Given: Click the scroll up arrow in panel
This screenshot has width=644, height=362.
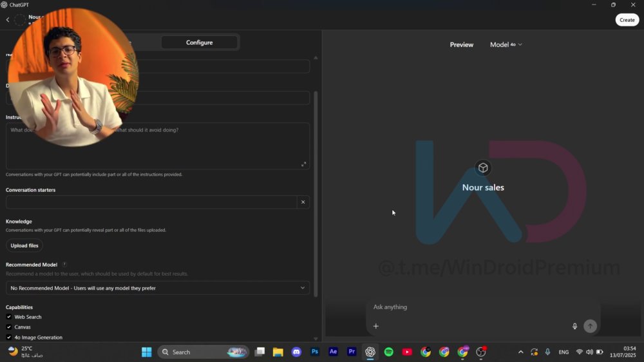Looking at the screenshot, I should click(316, 57).
